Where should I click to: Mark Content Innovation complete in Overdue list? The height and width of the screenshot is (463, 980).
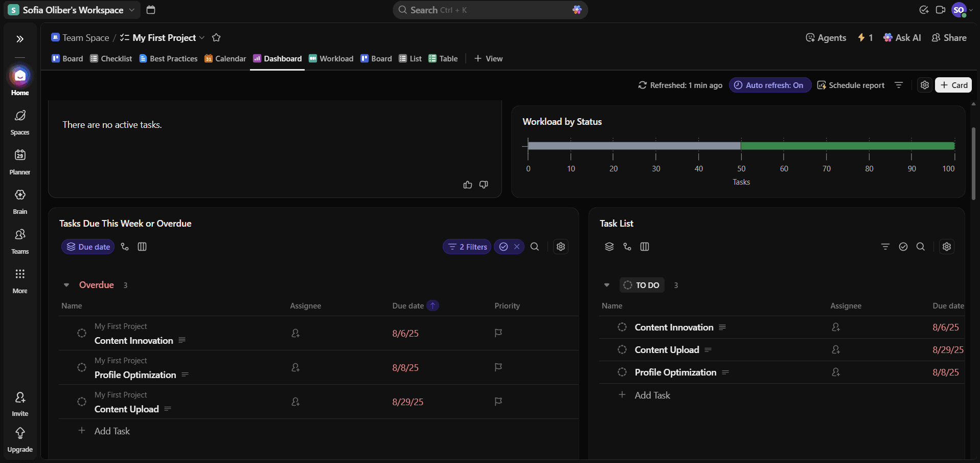pyautogui.click(x=82, y=333)
